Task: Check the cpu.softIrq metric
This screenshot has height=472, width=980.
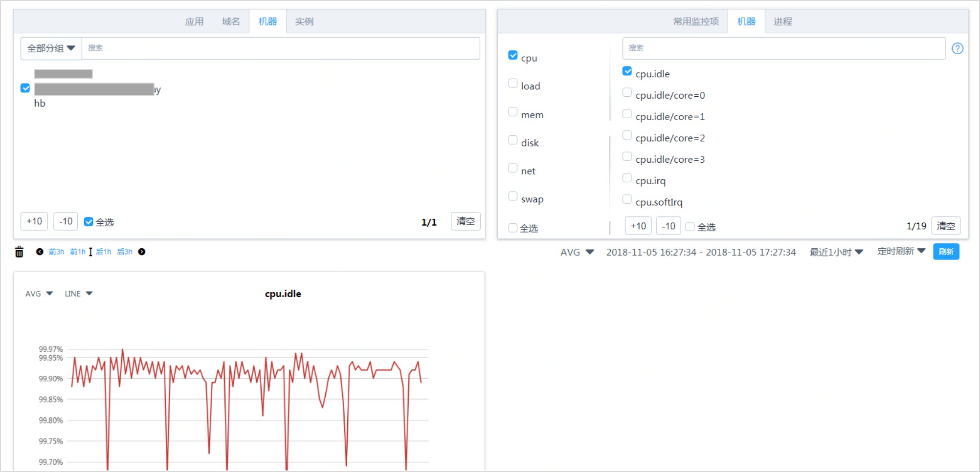Action: pos(626,199)
